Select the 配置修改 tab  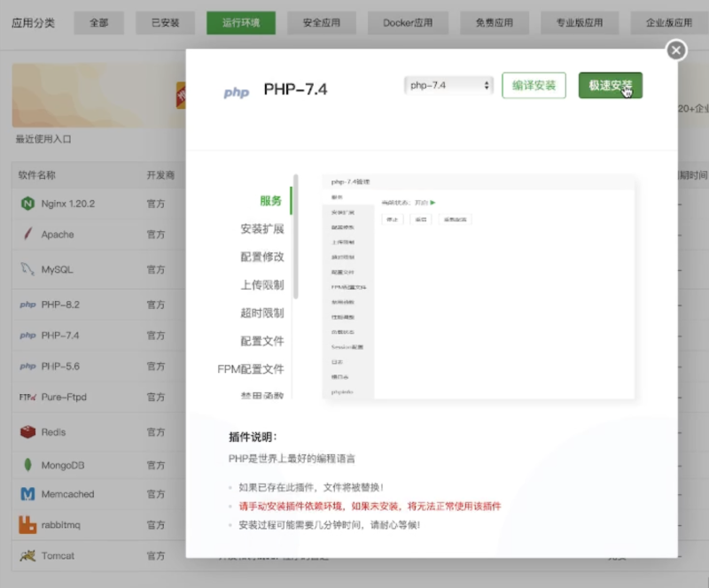click(x=262, y=257)
